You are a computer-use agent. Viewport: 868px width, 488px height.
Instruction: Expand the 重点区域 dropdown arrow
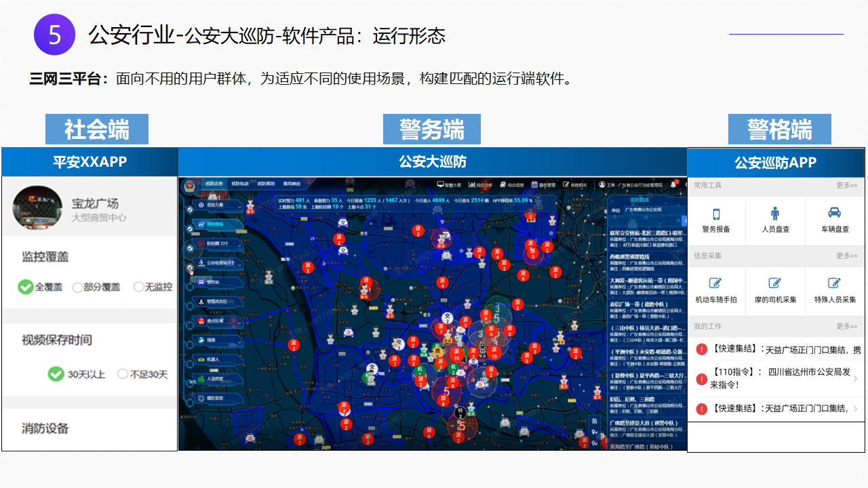(239, 323)
